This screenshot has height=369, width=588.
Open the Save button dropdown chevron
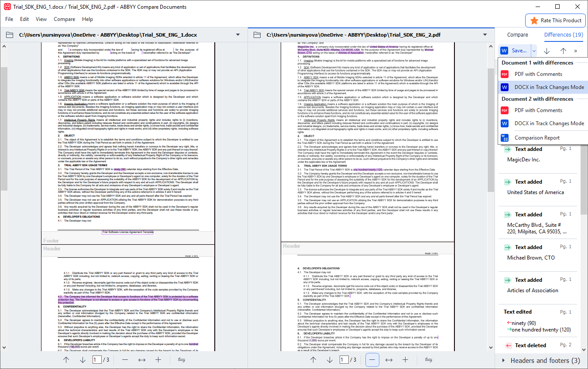(533, 51)
